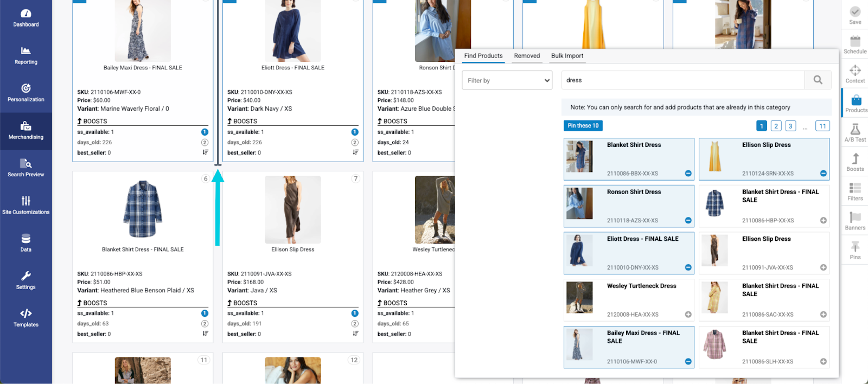
Task: Open the Filters tool
Action: [x=855, y=191]
